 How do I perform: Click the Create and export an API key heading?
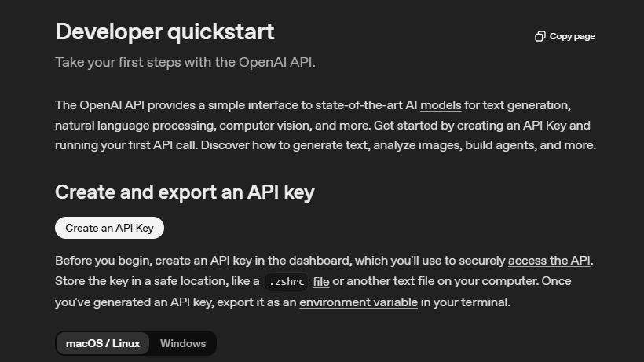(185, 192)
